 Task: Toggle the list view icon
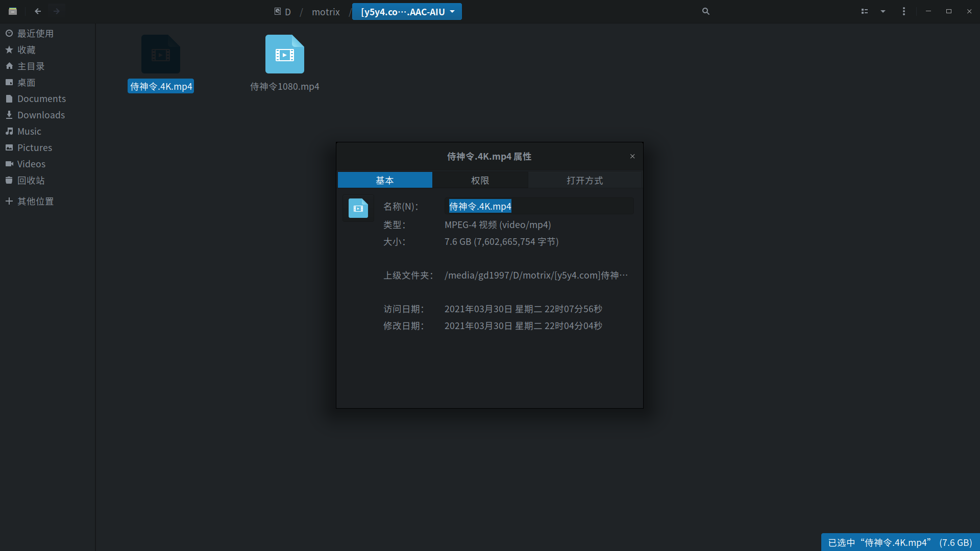pyautogui.click(x=864, y=11)
